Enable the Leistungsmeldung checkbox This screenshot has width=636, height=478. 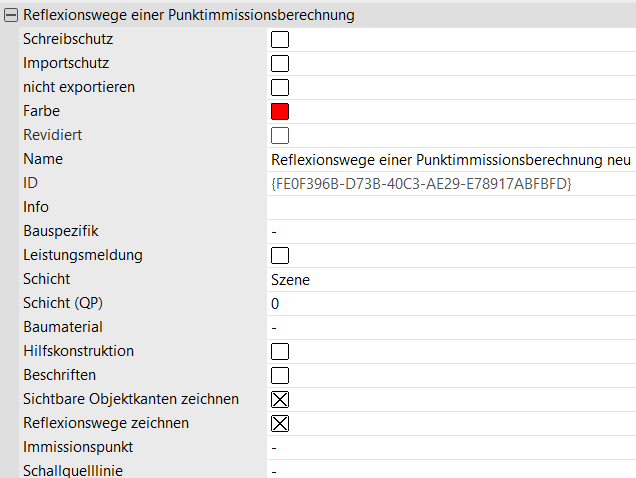(280, 255)
